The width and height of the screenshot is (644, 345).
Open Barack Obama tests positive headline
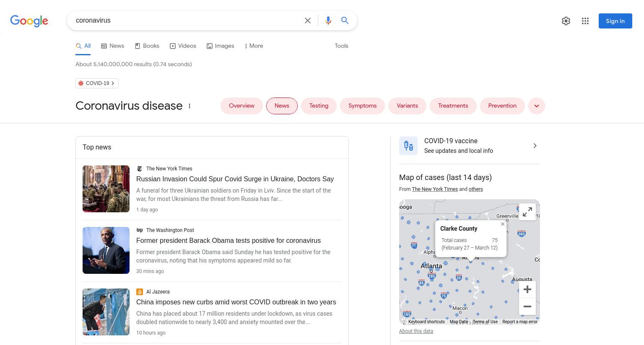(229, 241)
